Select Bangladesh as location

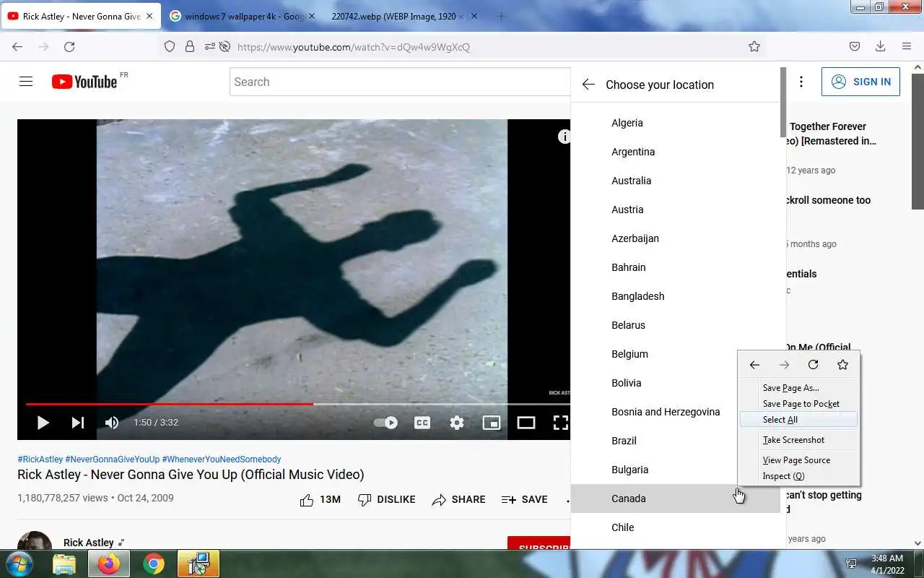[676, 296]
